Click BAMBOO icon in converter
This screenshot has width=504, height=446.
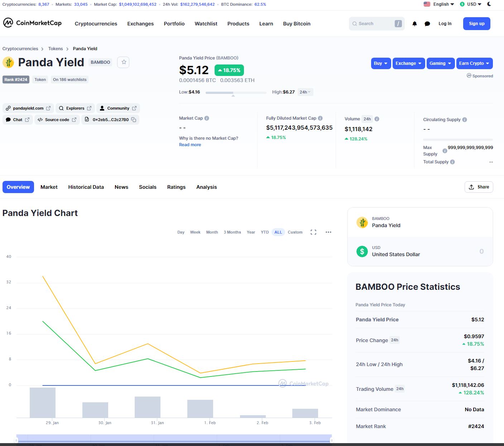[362, 222]
